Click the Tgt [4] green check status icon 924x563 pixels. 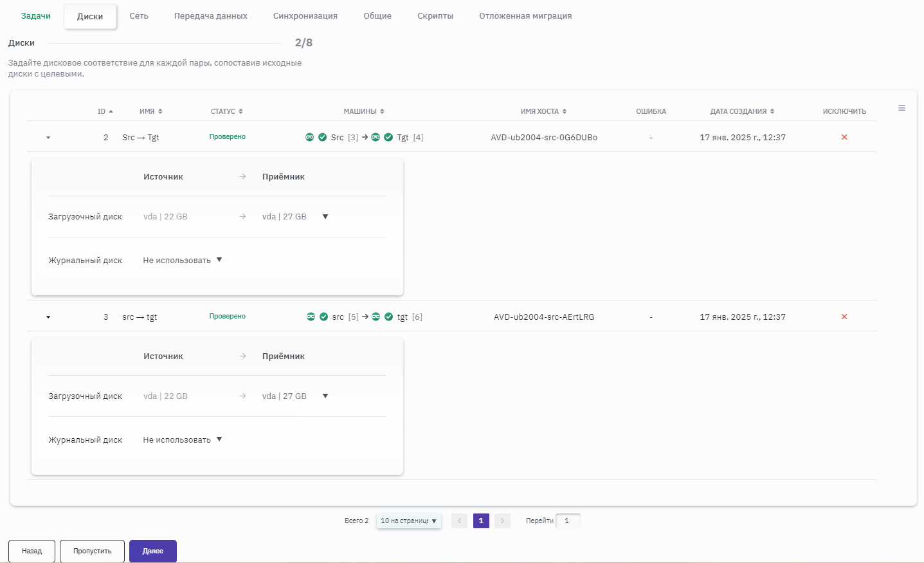click(x=388, y=137)
